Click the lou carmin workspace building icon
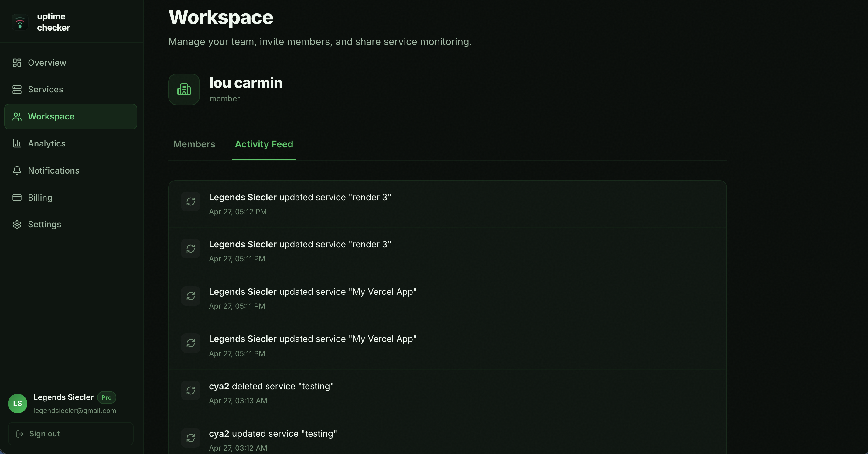Viewport: 868px width, 454px height. pyautogui.click(x=184, y=89)
